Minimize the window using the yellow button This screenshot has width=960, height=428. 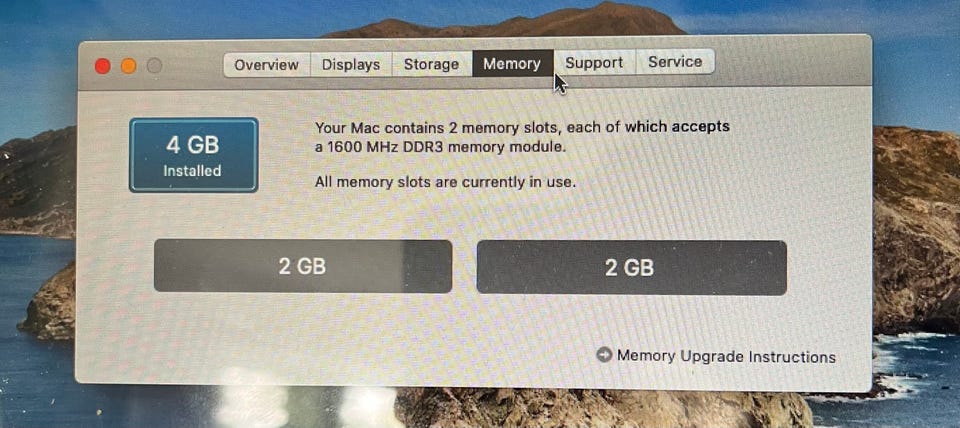tap(129, 66)
